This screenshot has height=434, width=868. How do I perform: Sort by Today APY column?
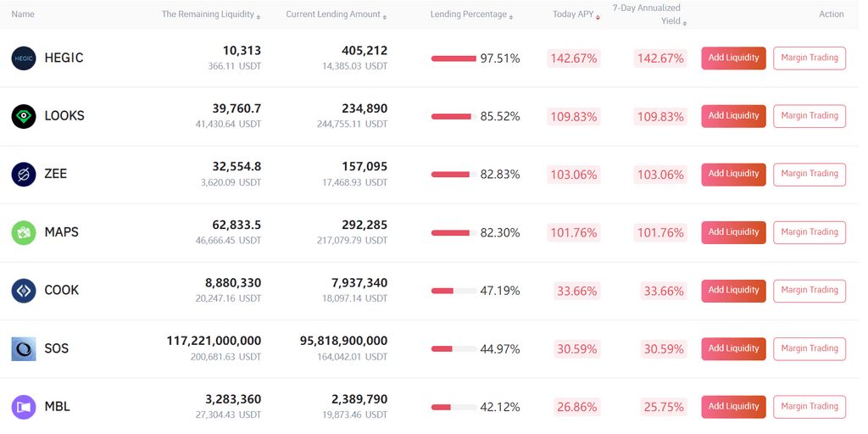[x=576, y=14]
